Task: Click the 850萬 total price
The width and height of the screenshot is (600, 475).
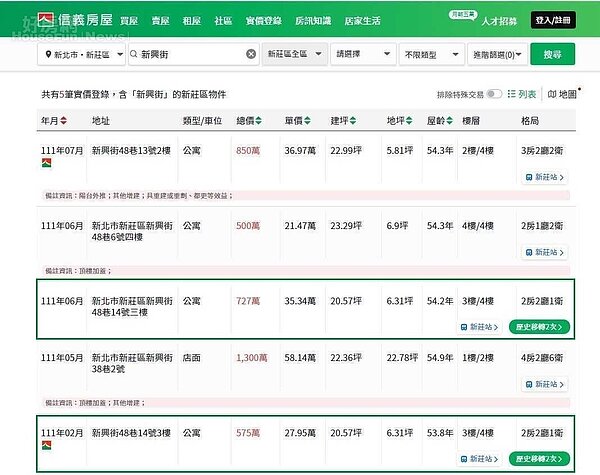Action: click(x=248, y=150)
